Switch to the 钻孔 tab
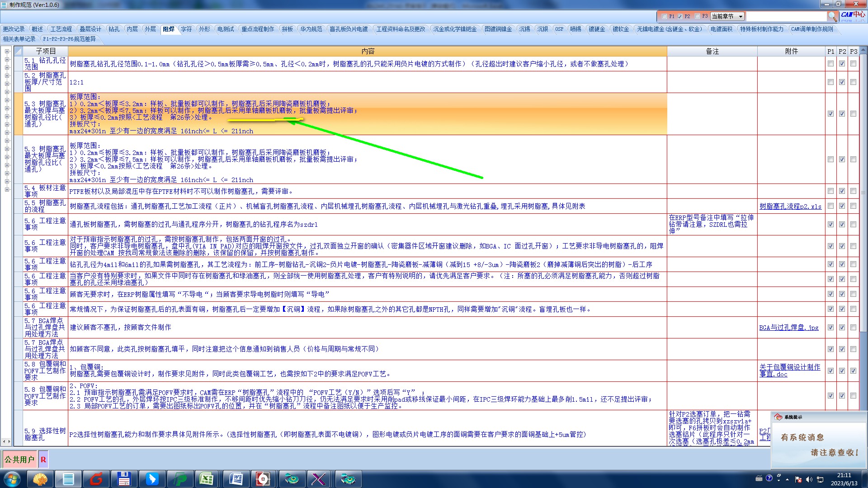The height and width of the screenshot is (488, 868). point(114,29)
